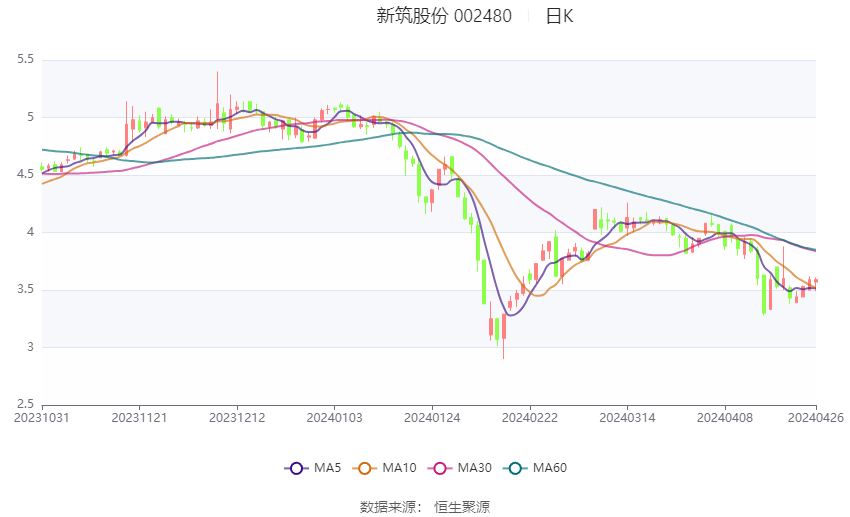Click the 2.5 price axis label
This screenshot has width=850, height=517.
pyautogui.click(x=25, y=404)
